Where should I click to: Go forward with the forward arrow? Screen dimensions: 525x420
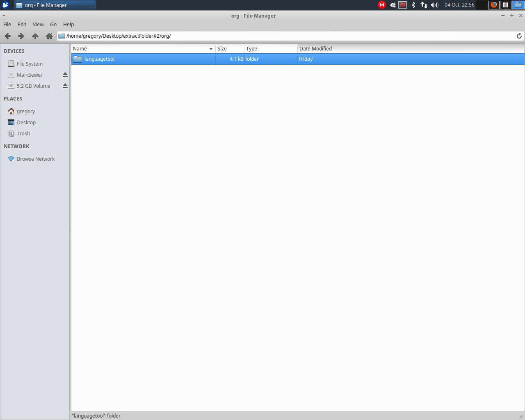(x=21, y=36)
